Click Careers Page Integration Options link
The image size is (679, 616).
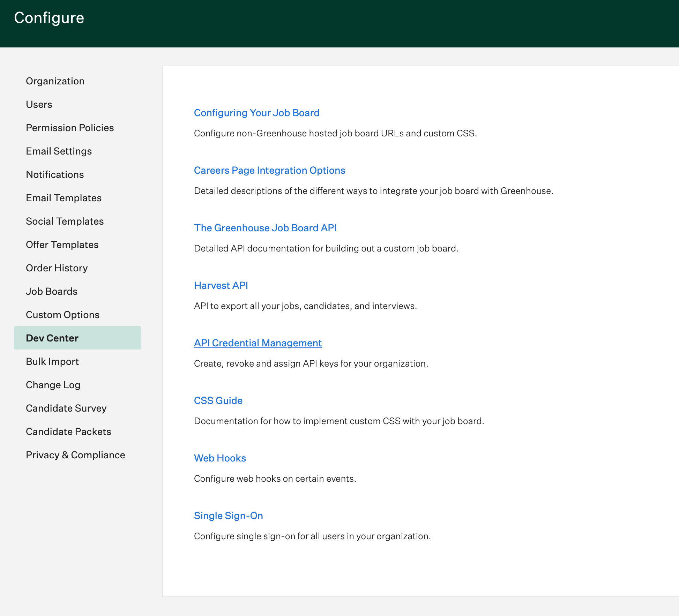269,170
